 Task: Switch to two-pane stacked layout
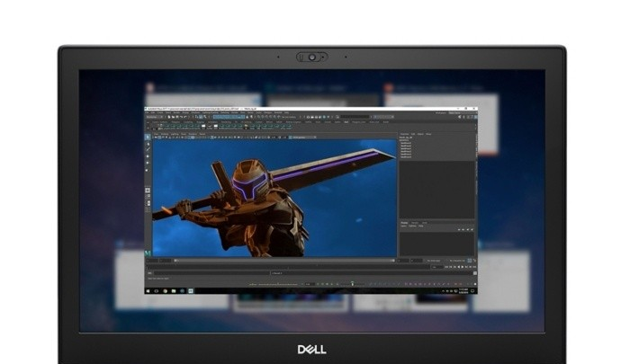(x=148, y=202)
